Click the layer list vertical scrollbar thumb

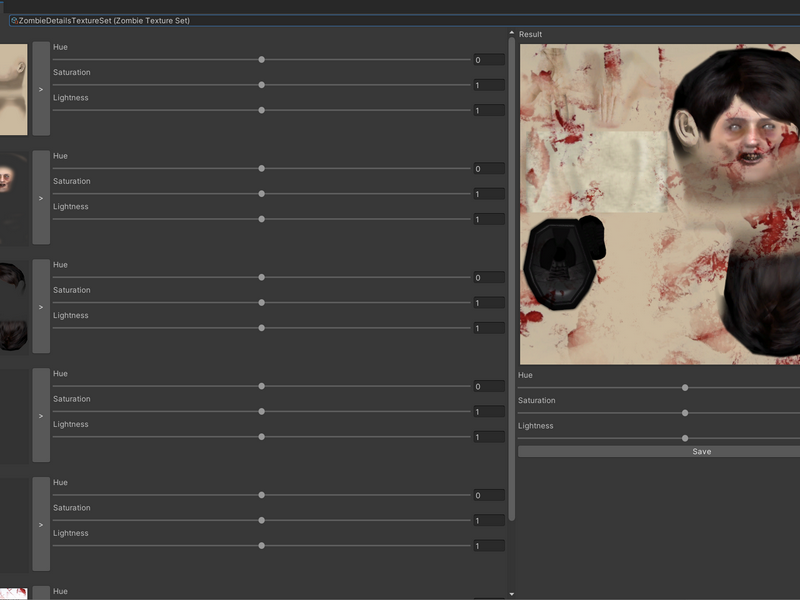512,279
